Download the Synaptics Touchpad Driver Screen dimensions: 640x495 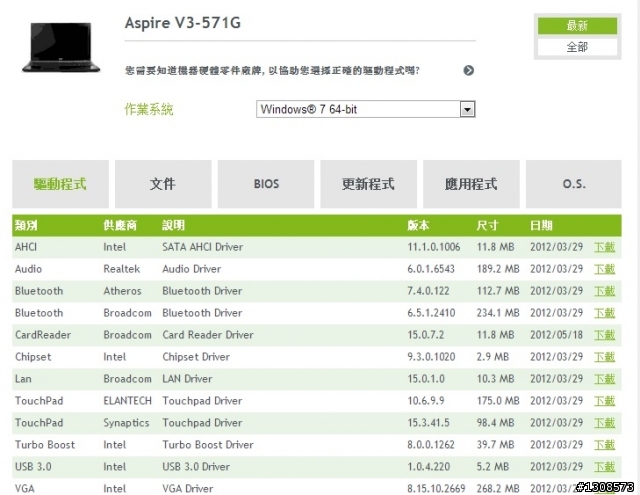pyautogui.click(x=604, y=423)
